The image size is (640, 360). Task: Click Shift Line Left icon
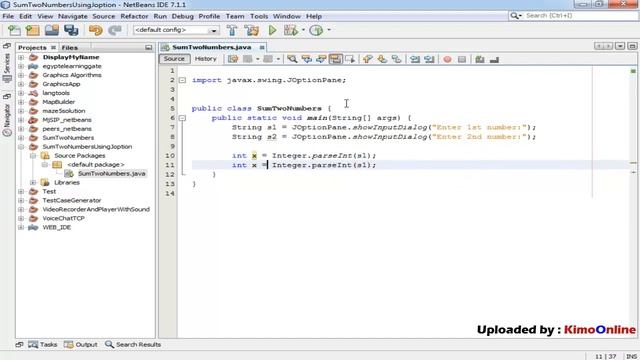click(x=415, y=59)
